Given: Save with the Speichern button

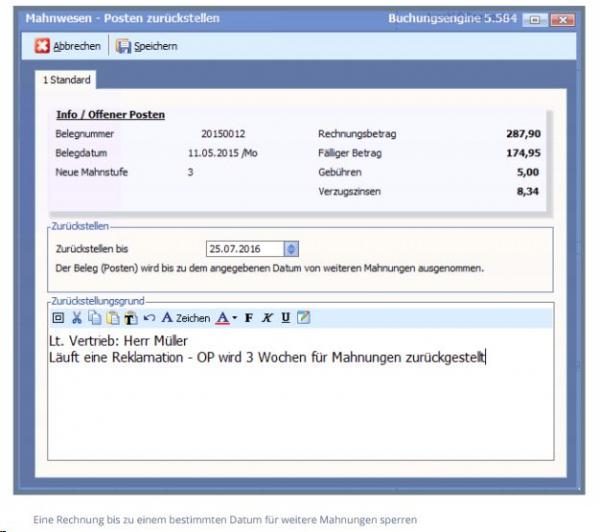Looking at the screenshot, I should click(147, 46).
